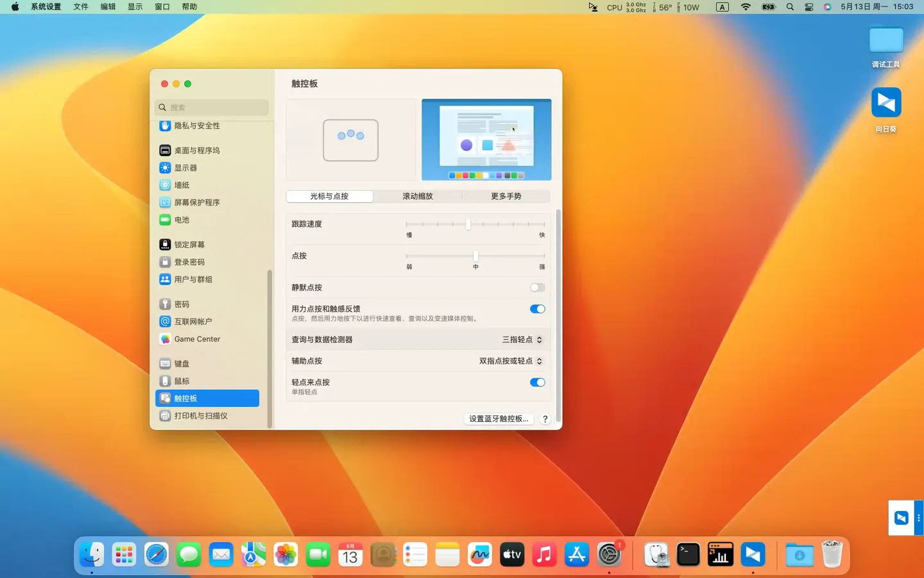Image resolution: width=924 pixels, height=578 pixels.
Task: Turn off 轻点来点按
Action: (x=537, y=382)
